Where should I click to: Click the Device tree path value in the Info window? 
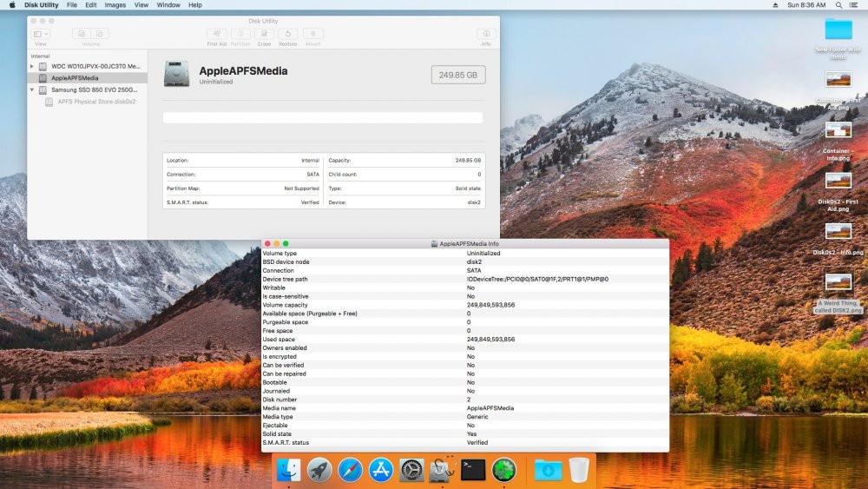(x=537, y=279)
